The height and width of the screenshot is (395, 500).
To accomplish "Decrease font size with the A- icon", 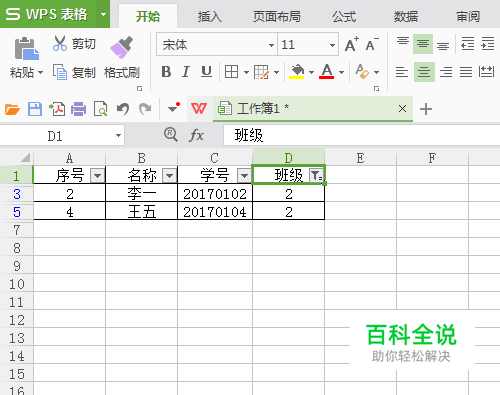I will pyautogui.click(x=372, y=44).
